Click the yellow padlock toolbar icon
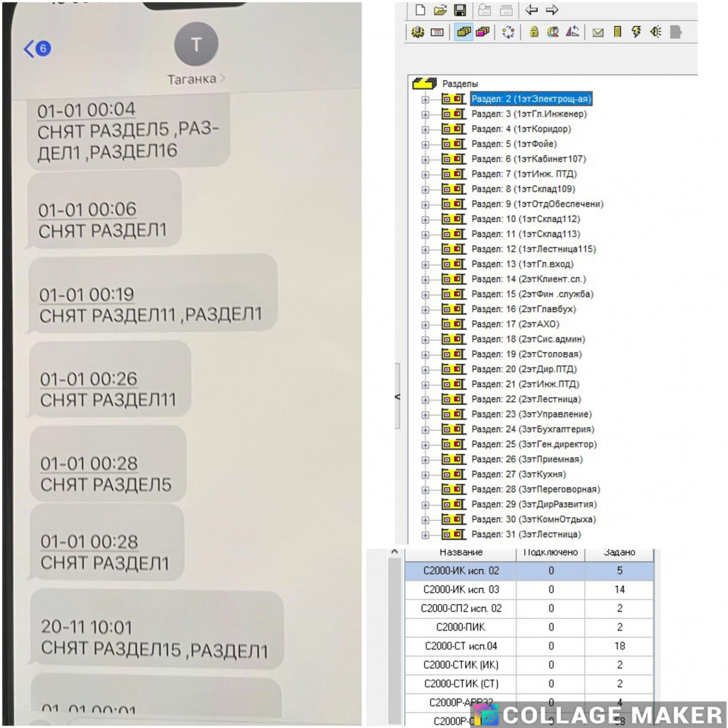The height and width of the screenshot is (728, 728). (533, 32)
